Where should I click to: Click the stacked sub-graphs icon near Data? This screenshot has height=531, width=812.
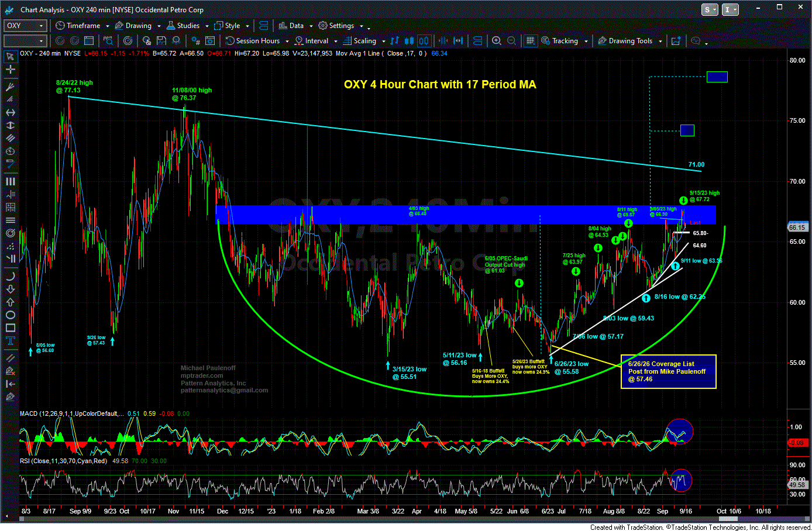263,26
